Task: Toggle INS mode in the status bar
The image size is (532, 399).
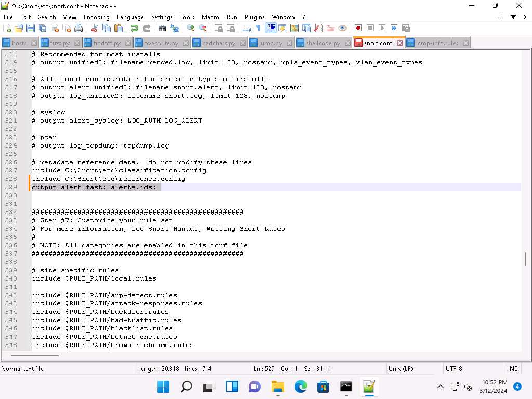Action: [x=513, y=369]
